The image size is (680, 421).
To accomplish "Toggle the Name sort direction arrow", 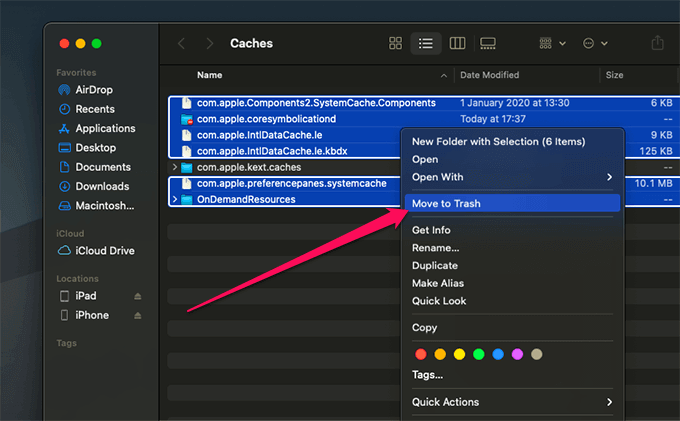I will click(444, 75).
